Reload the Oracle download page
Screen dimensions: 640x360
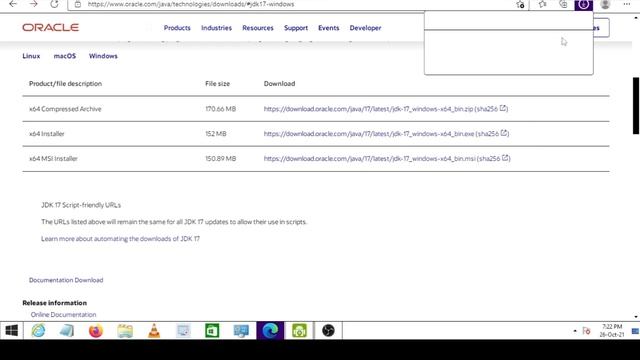54,4
